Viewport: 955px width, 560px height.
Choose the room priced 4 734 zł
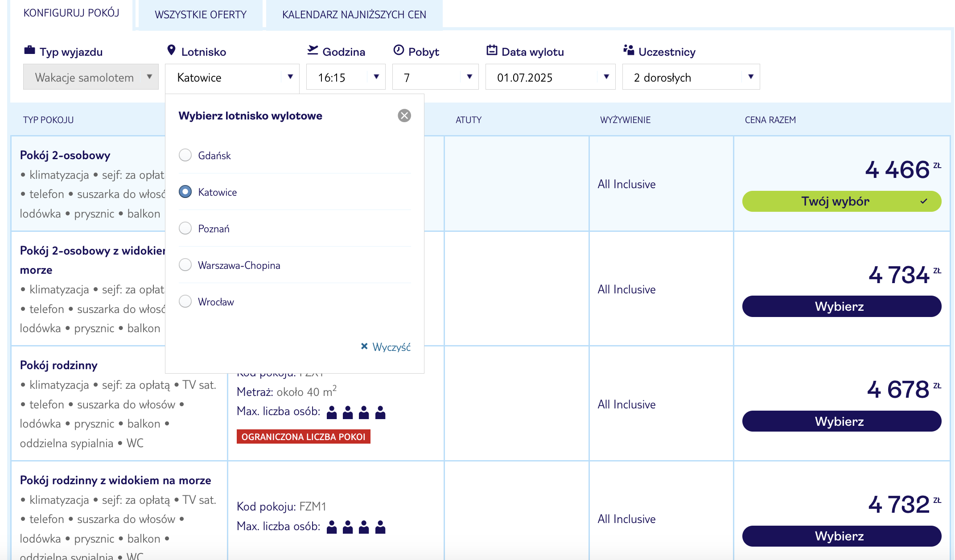click(842, 307)
